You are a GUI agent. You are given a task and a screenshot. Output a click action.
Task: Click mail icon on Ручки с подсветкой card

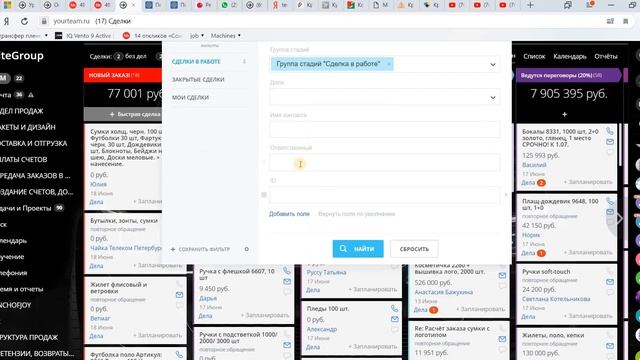click(x=287, y=345)
